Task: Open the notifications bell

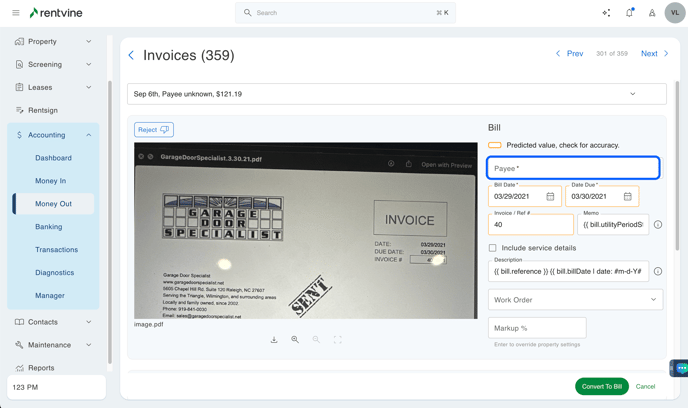Action: (629, 13)
